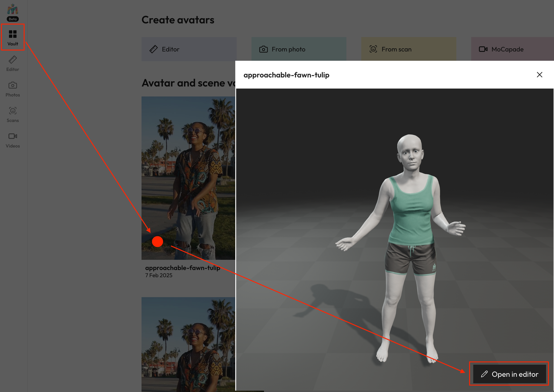Open the Vault sidebar section

[x=13, y=37]
